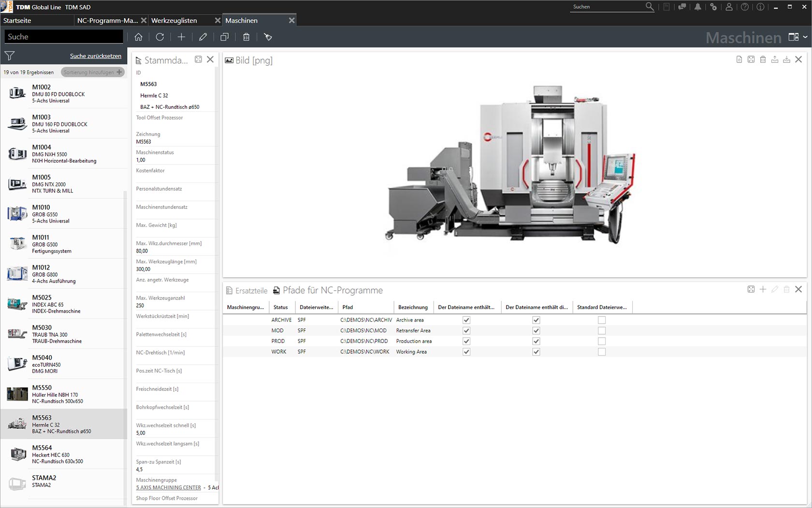Go to home via toolbar house icon
This screenshot has height=508, width=812.
coord(138,37)
